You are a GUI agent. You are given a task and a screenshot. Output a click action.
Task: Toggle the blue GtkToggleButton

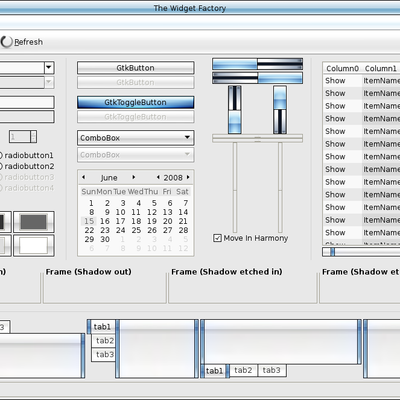pyautogui.click(x=135, y=102)
